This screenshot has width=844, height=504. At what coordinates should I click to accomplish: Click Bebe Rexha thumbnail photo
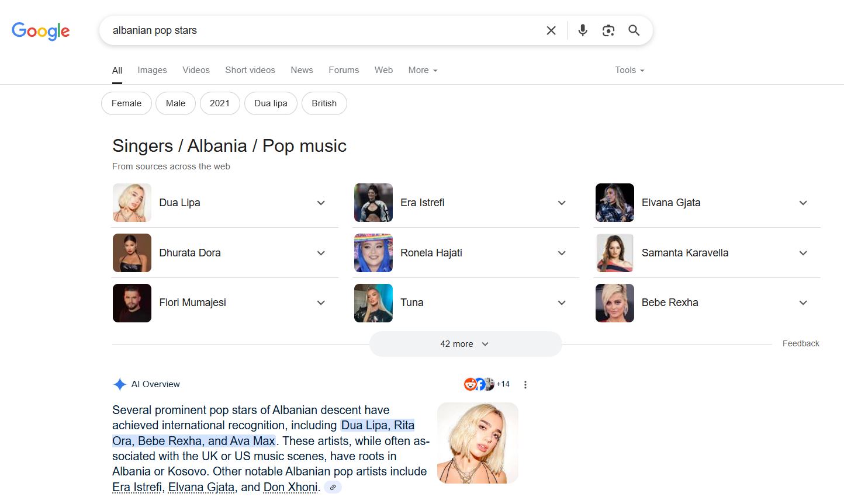click(615, 303)
